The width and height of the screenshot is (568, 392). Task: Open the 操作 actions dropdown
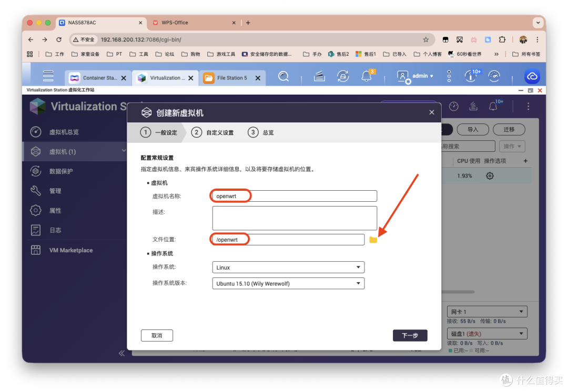pyautogui.click(x=512, y=146)
